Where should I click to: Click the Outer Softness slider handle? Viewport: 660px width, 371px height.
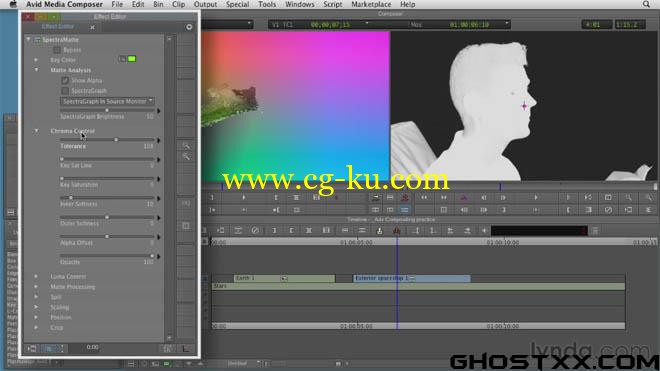(107, 217)
